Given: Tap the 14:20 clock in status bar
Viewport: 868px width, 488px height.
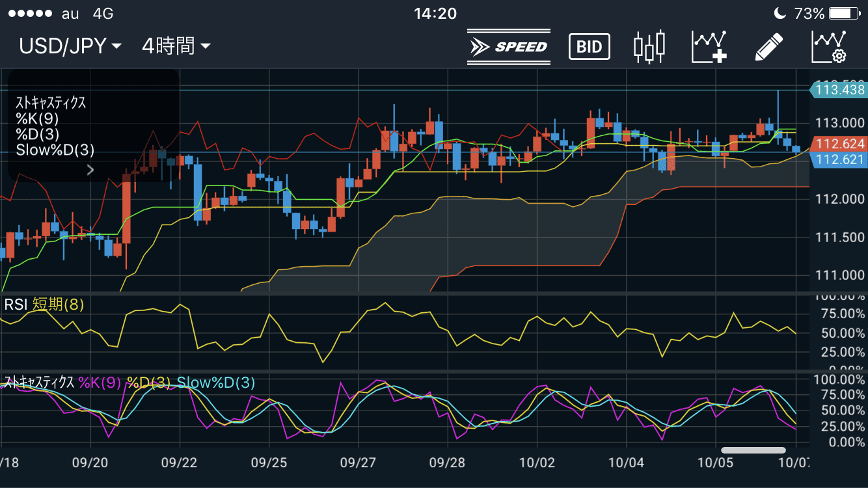Looking at the screenshot, I should (x=435, y=14).
